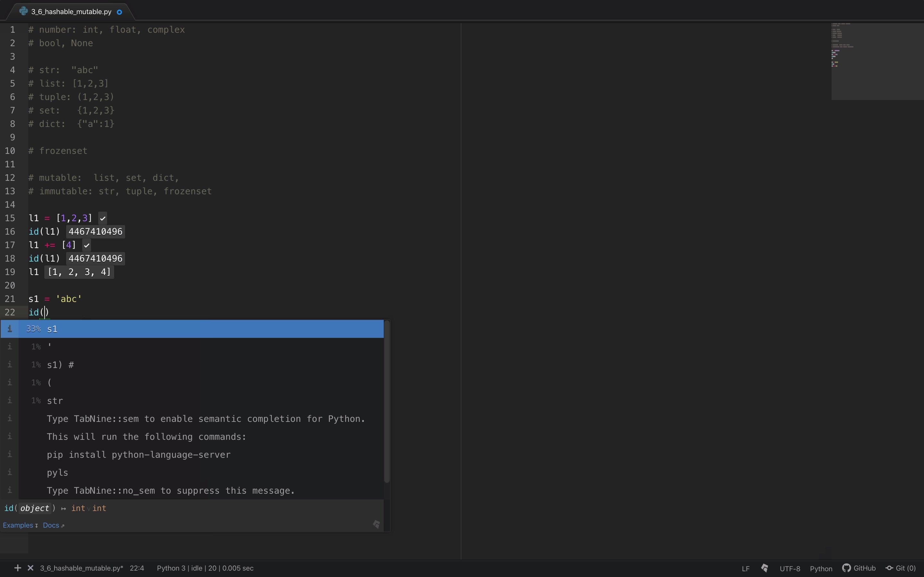
Task: Click the Kite icon in the status bar
Action: pos(765,568)
